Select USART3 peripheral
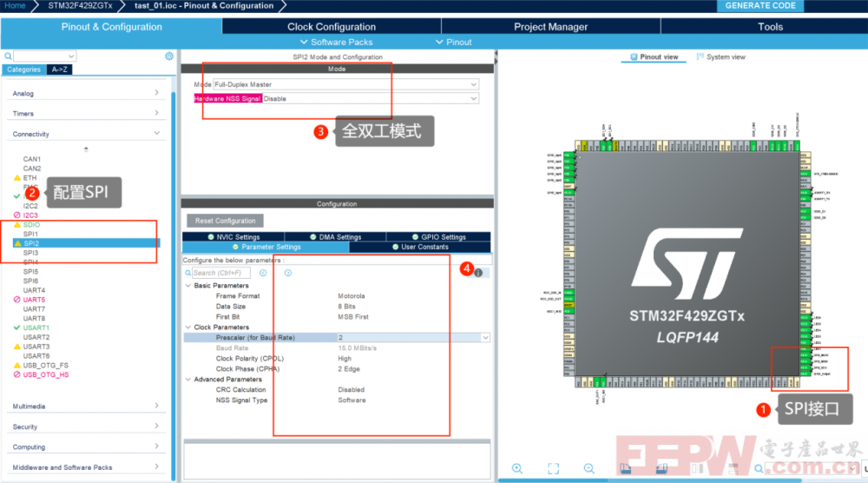The image size is (868, 483). pyautogui.click(x=36, y=347)
